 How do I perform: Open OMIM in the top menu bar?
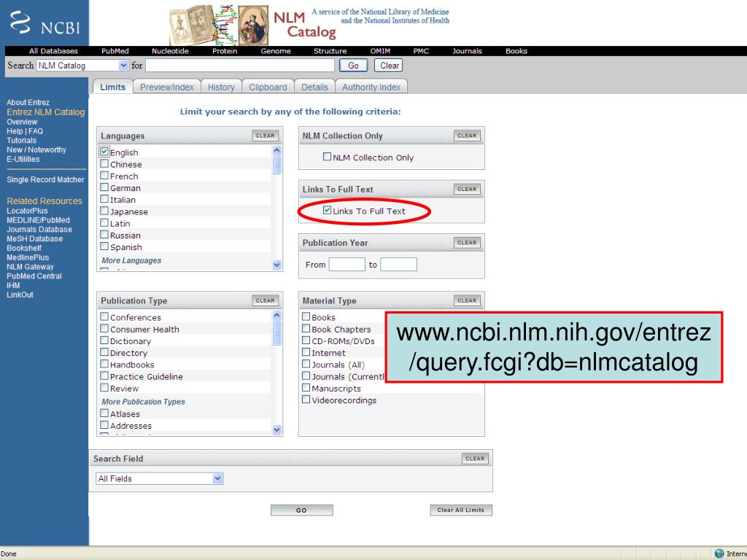pos(380,51)
